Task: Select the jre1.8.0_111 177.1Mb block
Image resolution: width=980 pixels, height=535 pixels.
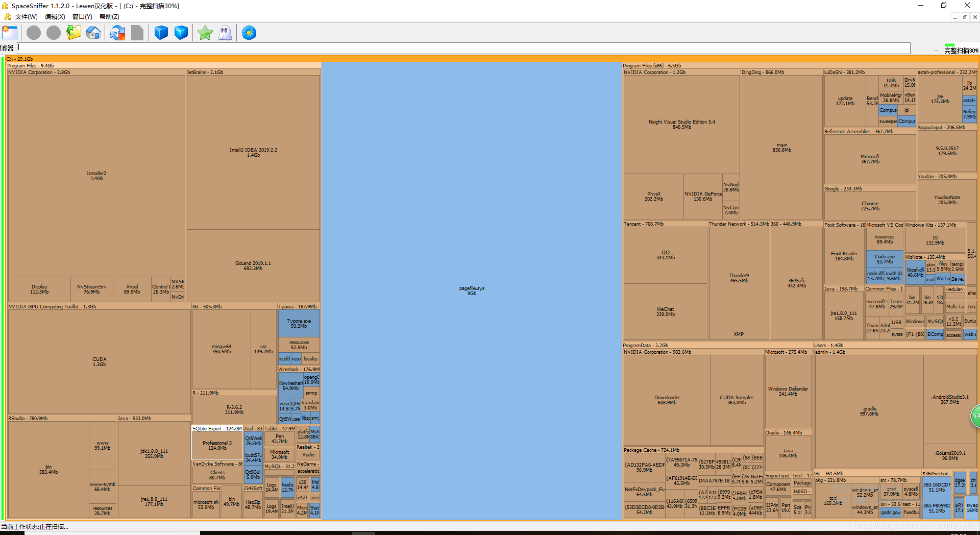Action: coord(154,502)
